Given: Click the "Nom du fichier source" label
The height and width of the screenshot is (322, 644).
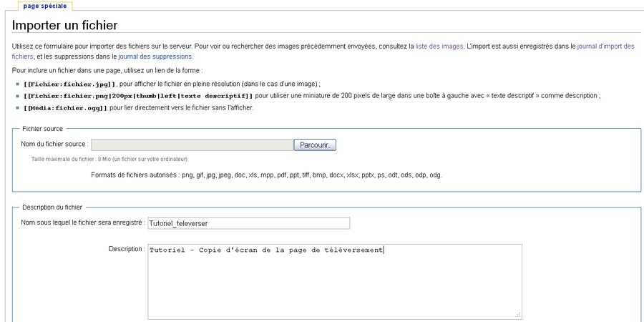Looking at the screenshot, I should click(54, 145).
